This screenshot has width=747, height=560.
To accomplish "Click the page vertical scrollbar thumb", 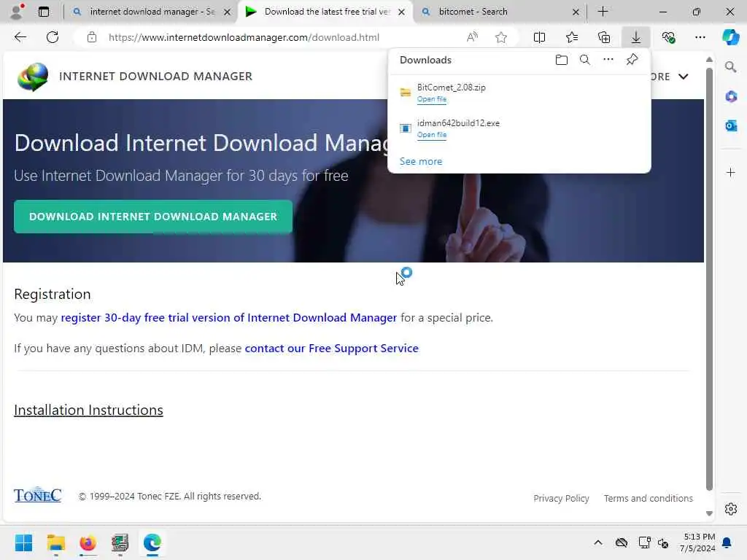I will tap(709, 279).
